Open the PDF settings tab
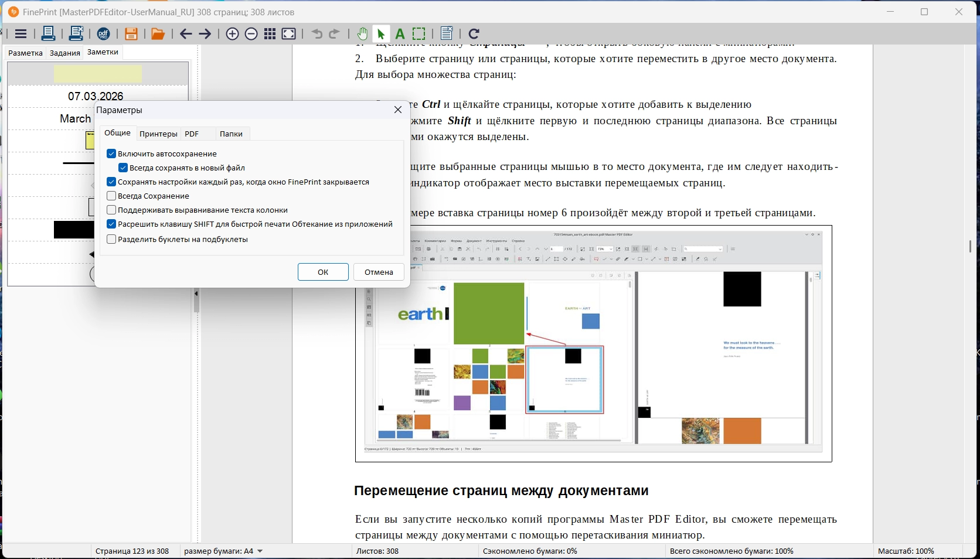The height and width of the screenshot is (559, 980). click(192, 134)
